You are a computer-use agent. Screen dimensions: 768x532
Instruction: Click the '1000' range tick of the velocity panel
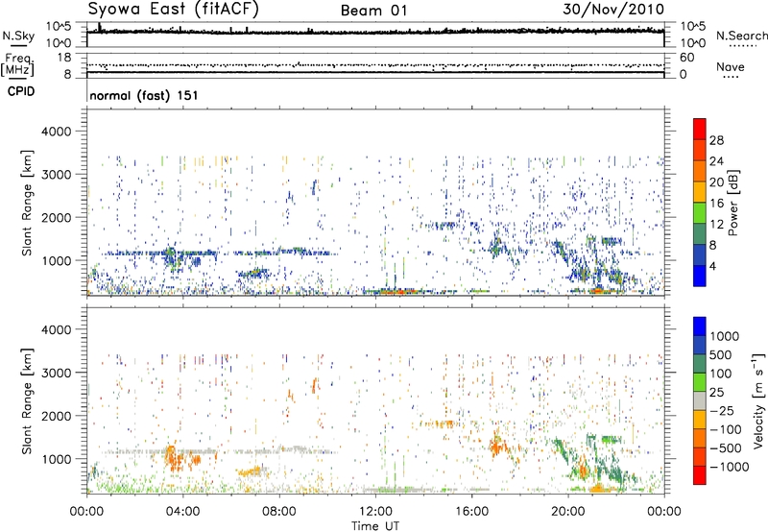(56, 459)
